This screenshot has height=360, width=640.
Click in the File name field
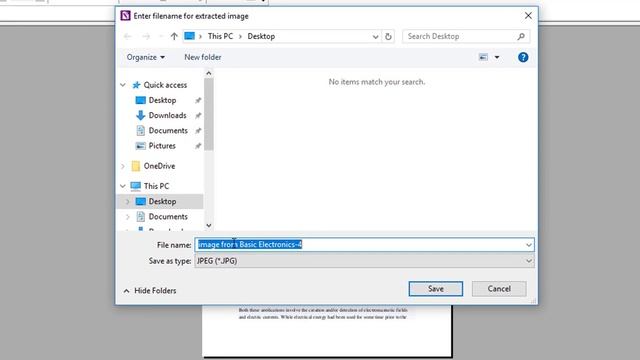tap(364, 244)
